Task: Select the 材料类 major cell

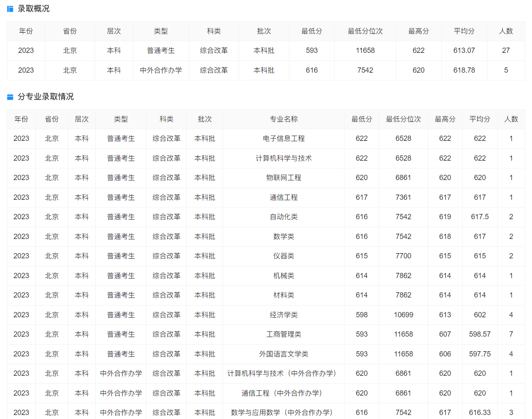Action: (284, 295)
